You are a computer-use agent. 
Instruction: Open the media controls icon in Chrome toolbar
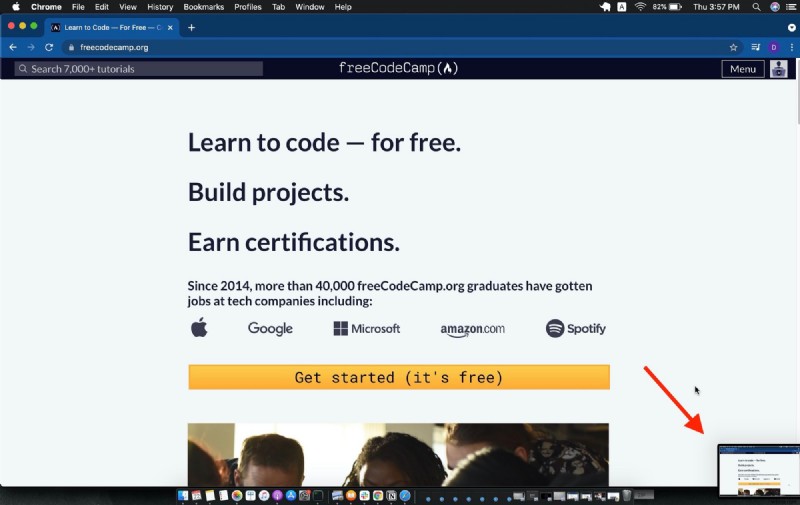tap(756, 47)
